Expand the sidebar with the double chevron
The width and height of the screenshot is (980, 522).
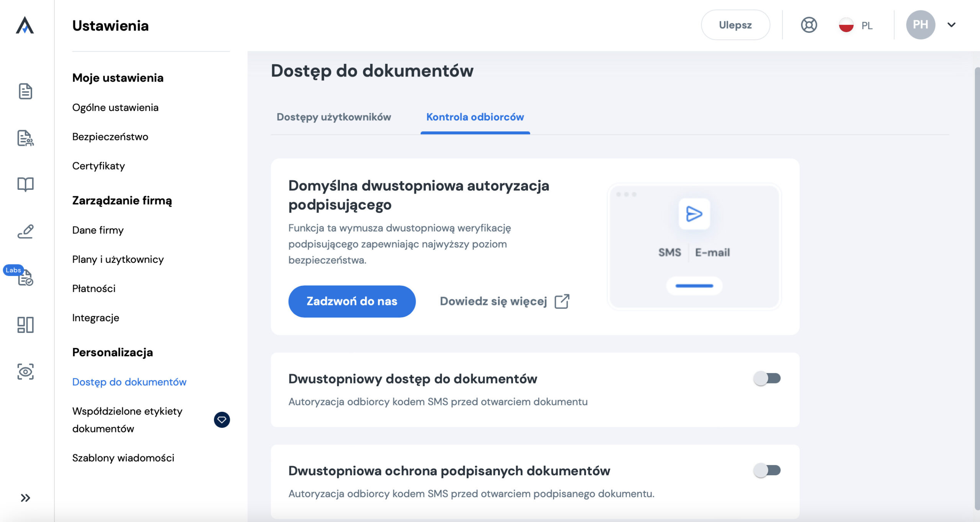click(x=25, y=498)
